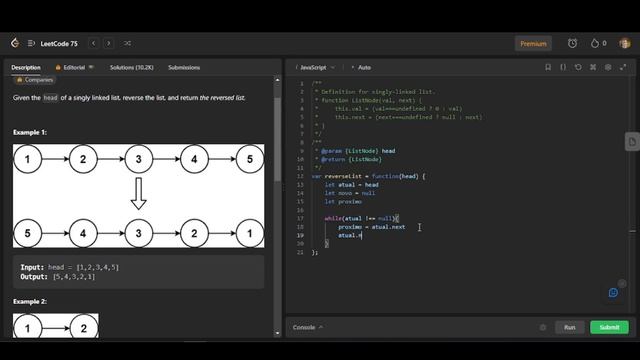
Task: Click the Run button
Action: tap(569, 327)
